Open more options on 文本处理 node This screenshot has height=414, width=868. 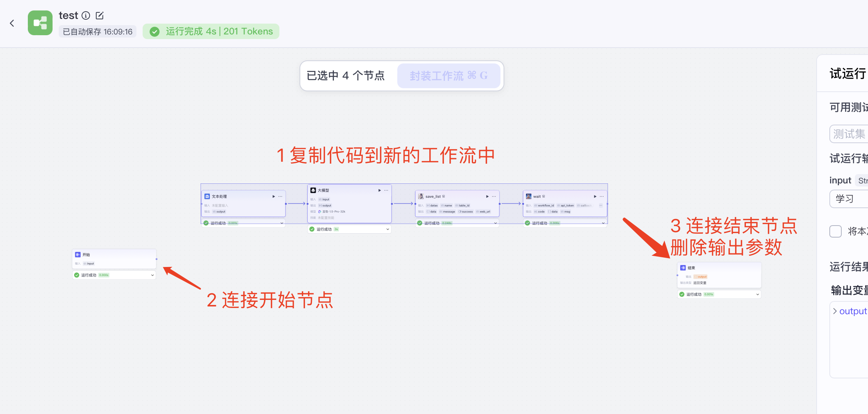(x=280, y=197)
